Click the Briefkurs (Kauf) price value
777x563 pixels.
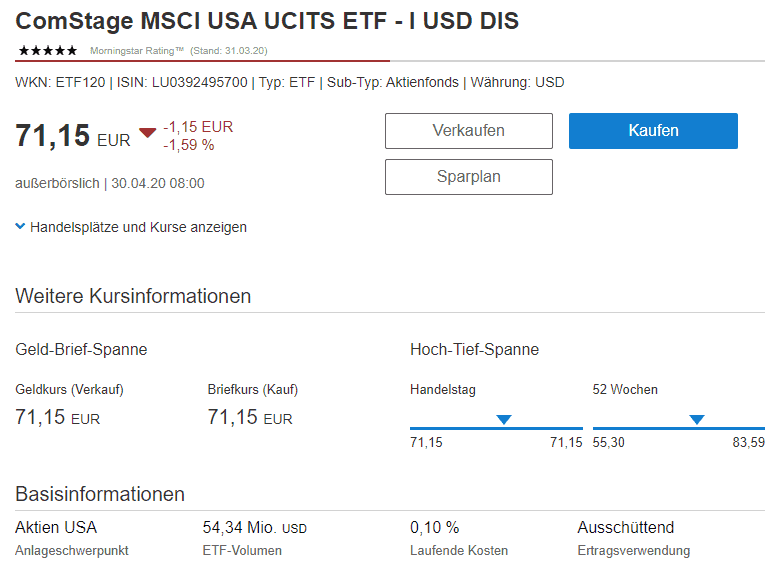click(250, 417)
